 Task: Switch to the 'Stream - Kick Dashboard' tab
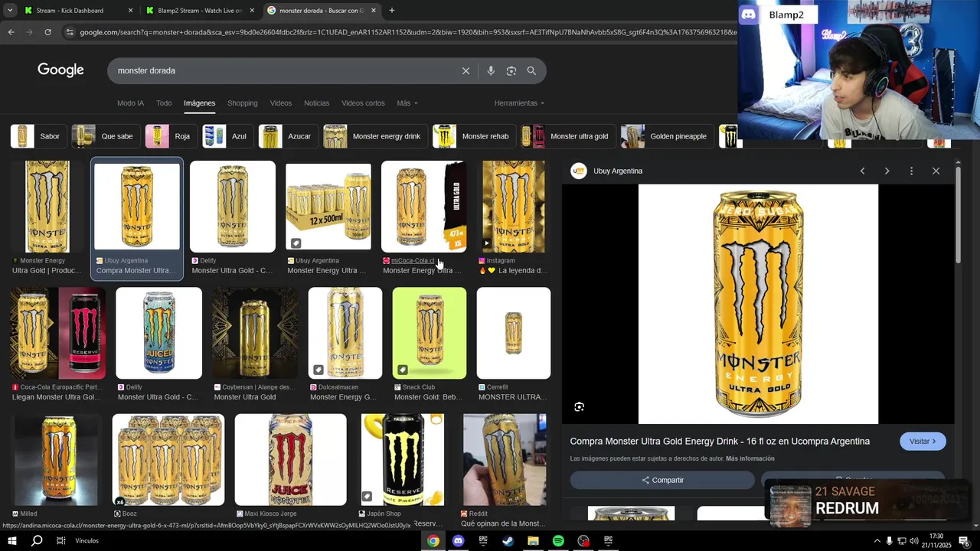pyautogui.click(x=77, y=11)
